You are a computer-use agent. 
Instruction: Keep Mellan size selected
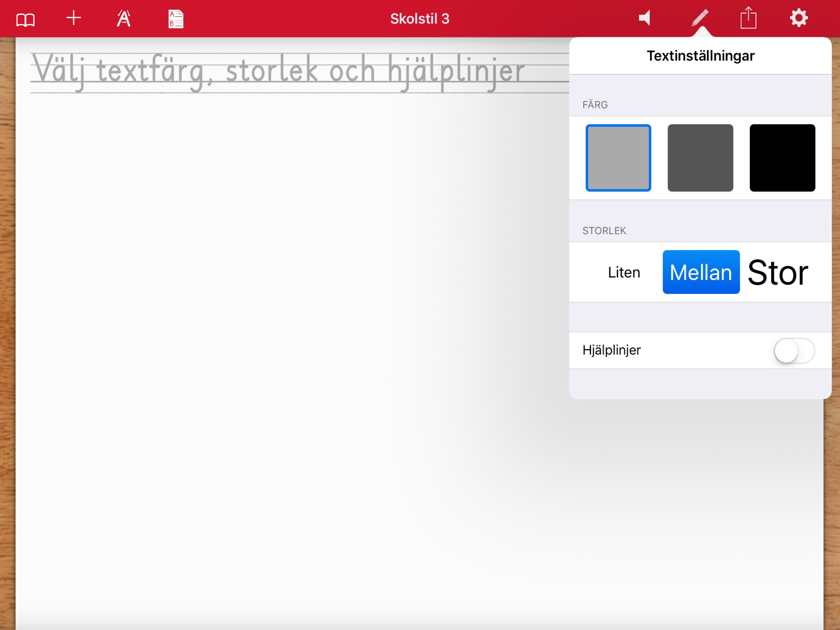[x=701, y=272]
